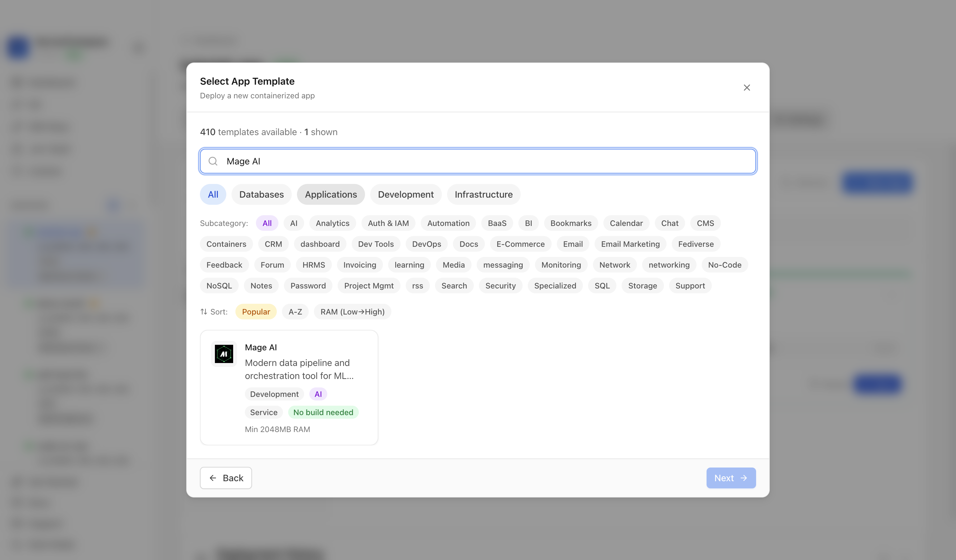Select the All category tab
This screenshot has height=560, width=956.
[x=213, y=194]
